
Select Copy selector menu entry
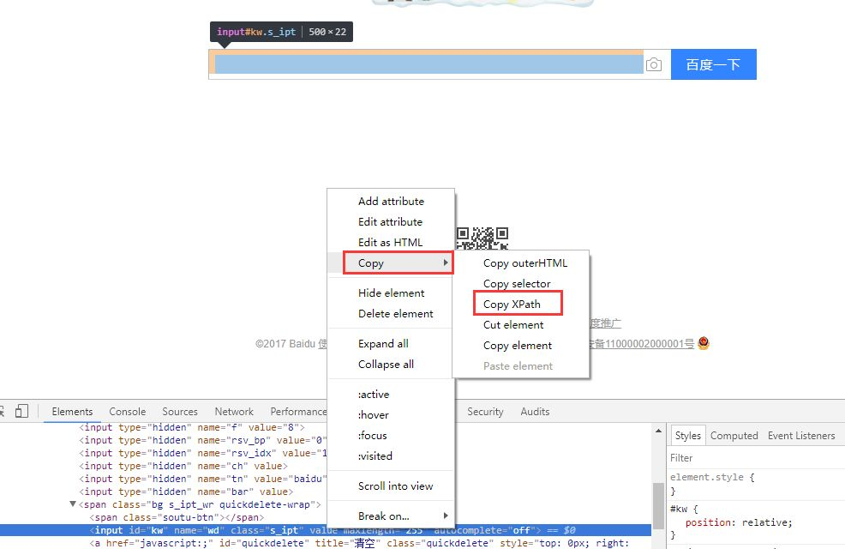516,284
